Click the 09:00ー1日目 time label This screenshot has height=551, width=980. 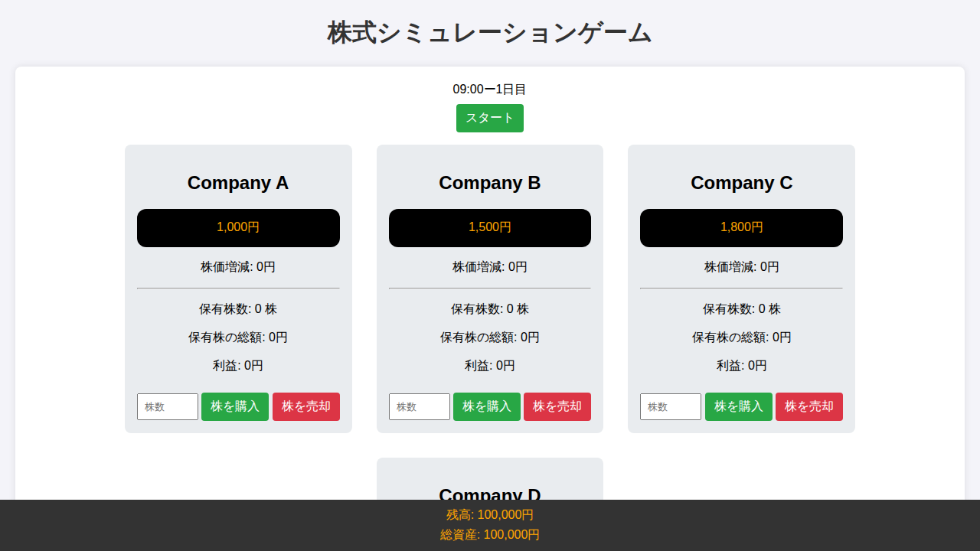coord(490,90)
